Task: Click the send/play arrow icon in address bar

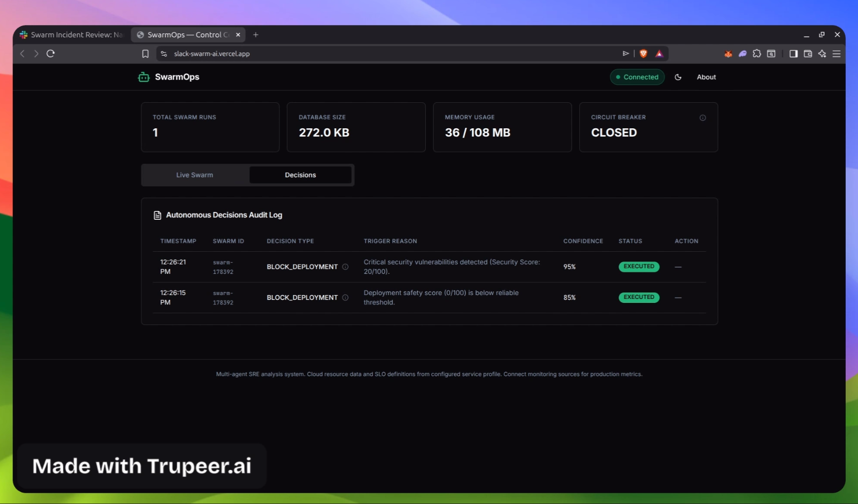Action: click(625, 54)
